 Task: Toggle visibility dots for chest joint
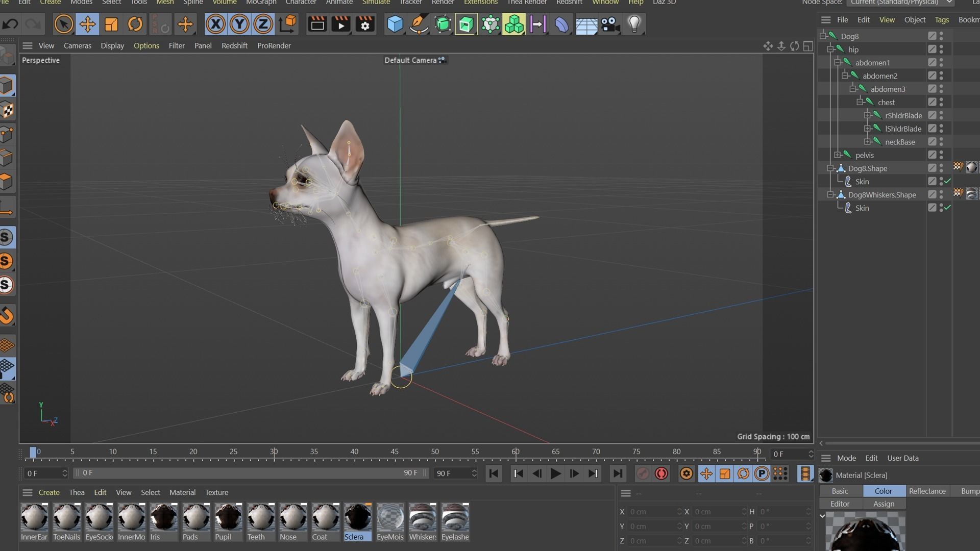(x=942, y=102)
